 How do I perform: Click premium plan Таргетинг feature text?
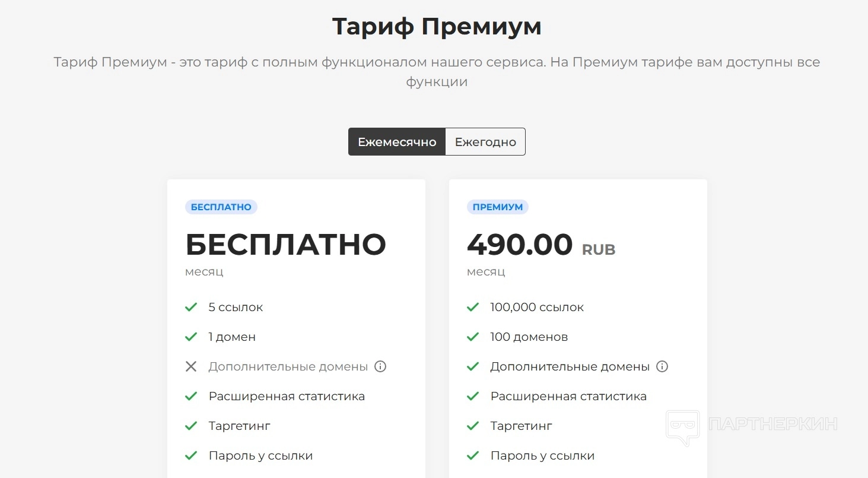[521, 426]
